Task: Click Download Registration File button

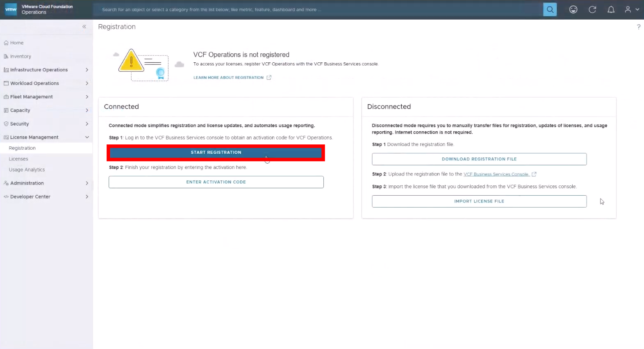Action: [x=479, y=159]
